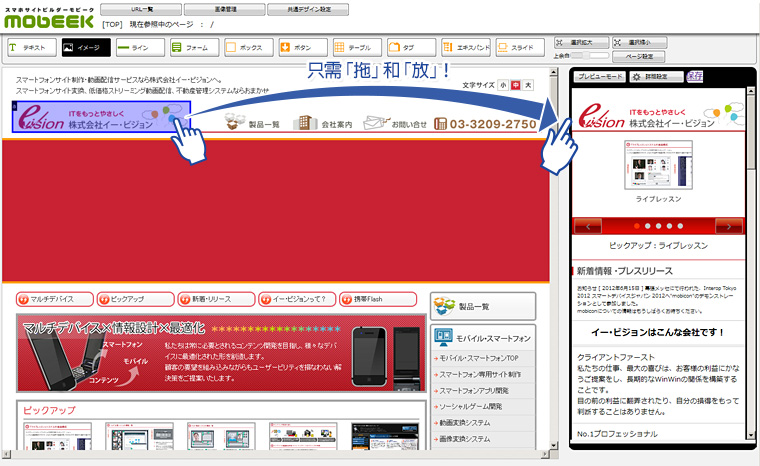Pick the ボタン (Button) element tool
Viewport: 760px width, 466px height.
pyautogui.click(x=301, y=47)
